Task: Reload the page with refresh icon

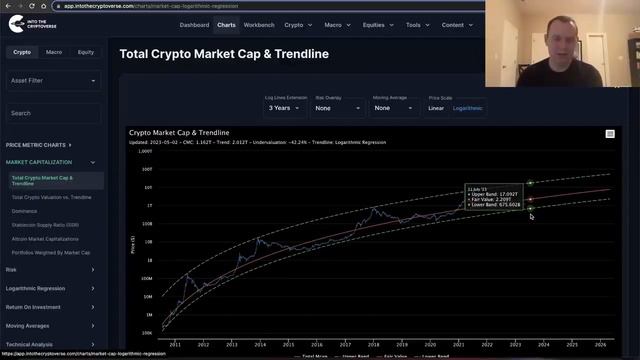Action: [x=31, y=6]
